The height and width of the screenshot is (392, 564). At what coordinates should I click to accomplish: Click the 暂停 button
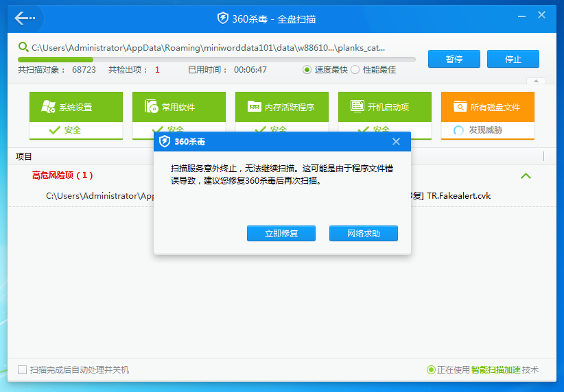[x=454, y=59]
